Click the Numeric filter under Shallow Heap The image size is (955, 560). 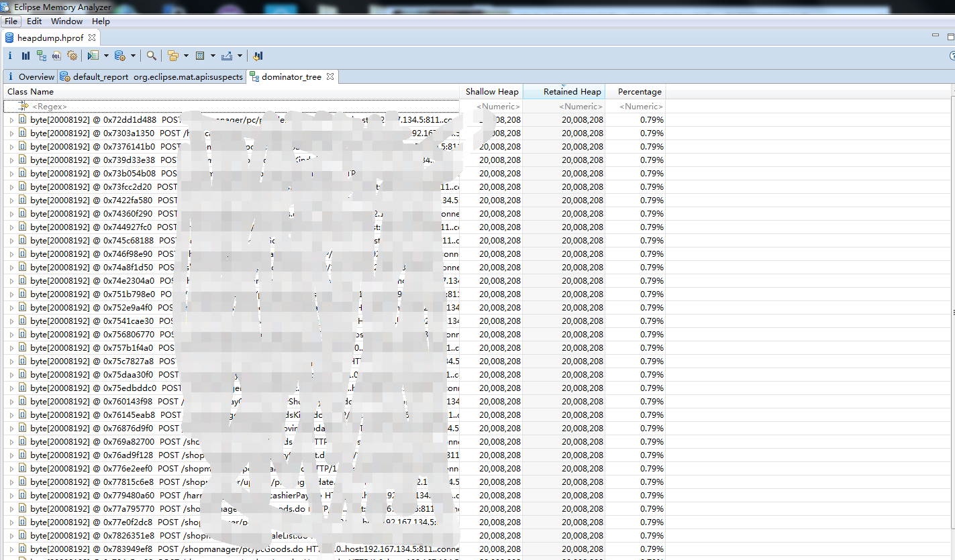[x=492, y=107]
